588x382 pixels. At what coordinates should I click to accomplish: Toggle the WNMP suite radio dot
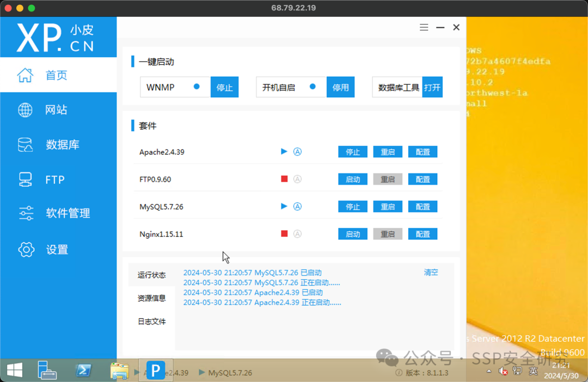point(197,87)
